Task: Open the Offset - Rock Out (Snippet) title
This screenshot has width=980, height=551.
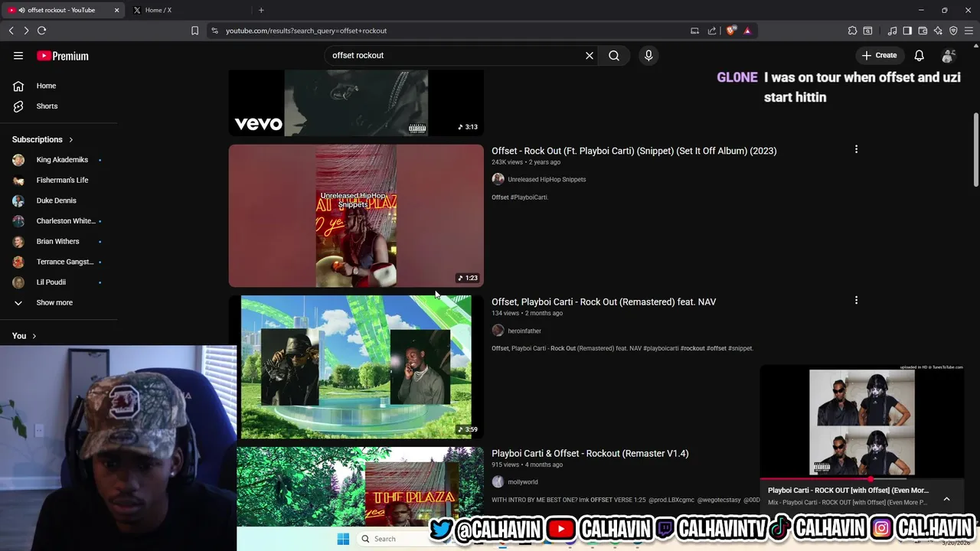Action: 634,151
